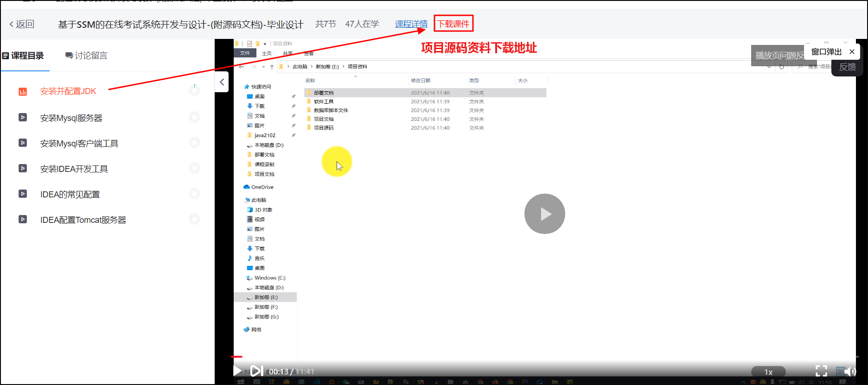Go back using the 返回 button
868x385 pixels.
pyautogui.click(x=22, y=24)
